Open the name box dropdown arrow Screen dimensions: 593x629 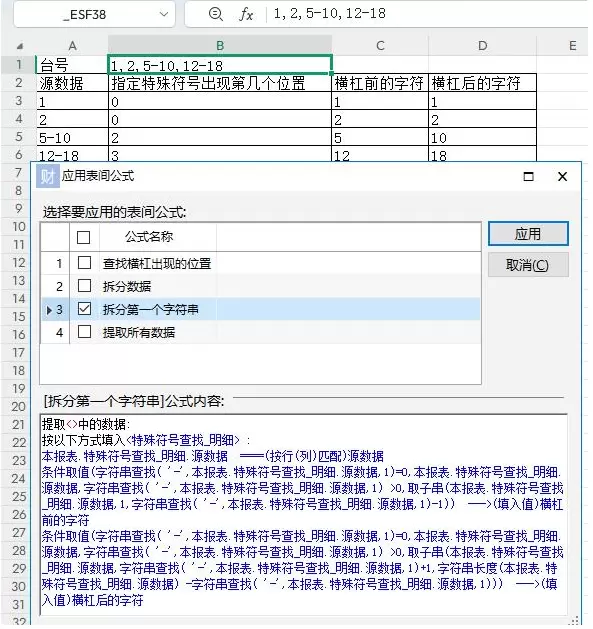[x=163, y=14]
